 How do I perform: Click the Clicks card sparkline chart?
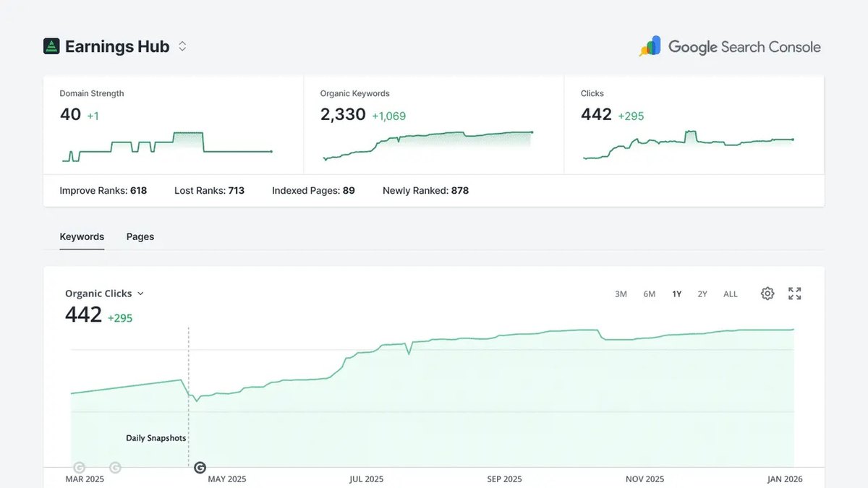(x=688, y=144)
